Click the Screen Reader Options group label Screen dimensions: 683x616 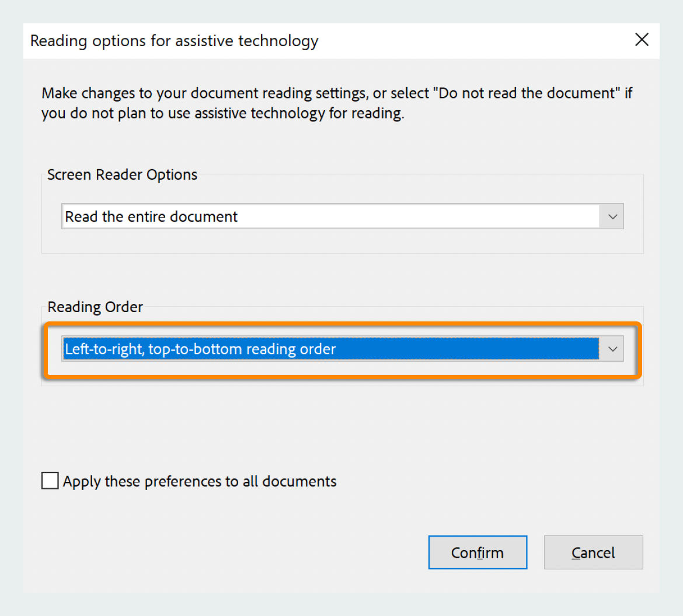[122, 174]
